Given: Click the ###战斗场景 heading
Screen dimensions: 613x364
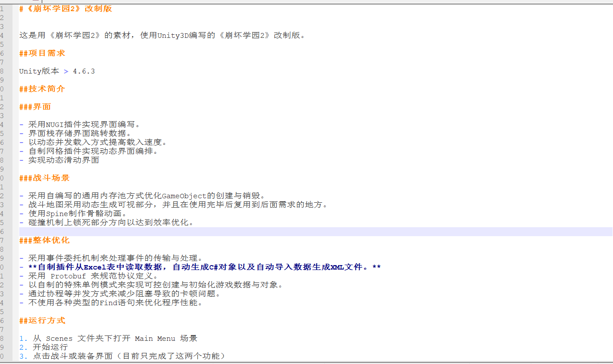Looking at the screenshot, I should [x=45, y=178].
